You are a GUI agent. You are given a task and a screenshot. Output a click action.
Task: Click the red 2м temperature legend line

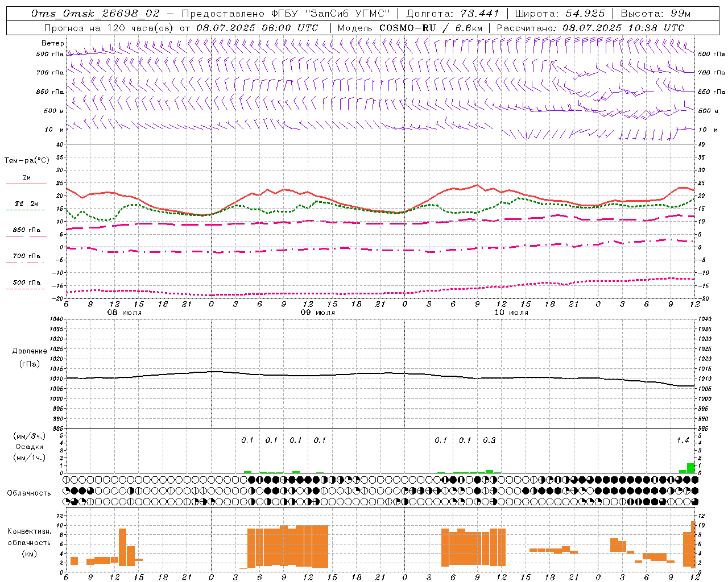tap(26, 184)
